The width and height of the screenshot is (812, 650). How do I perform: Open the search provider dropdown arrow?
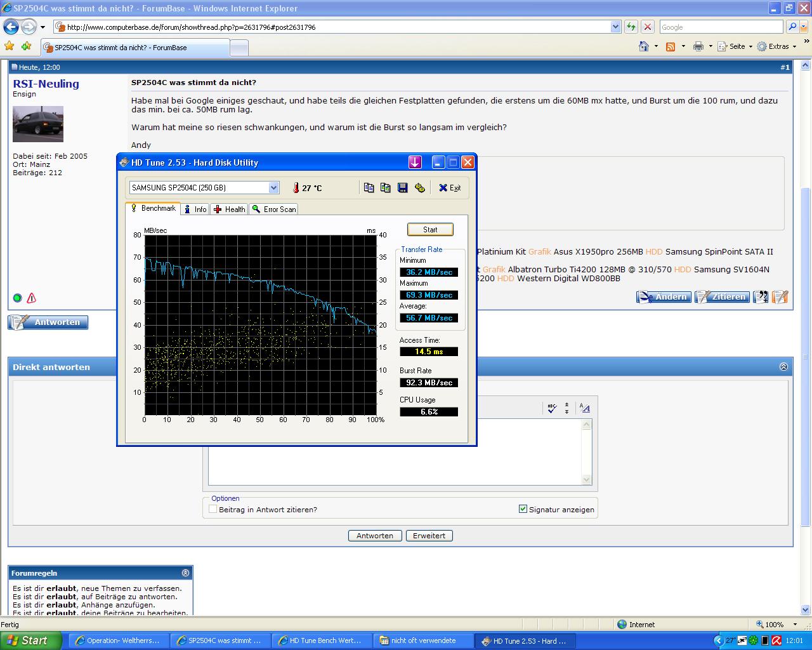click(804, 27)
